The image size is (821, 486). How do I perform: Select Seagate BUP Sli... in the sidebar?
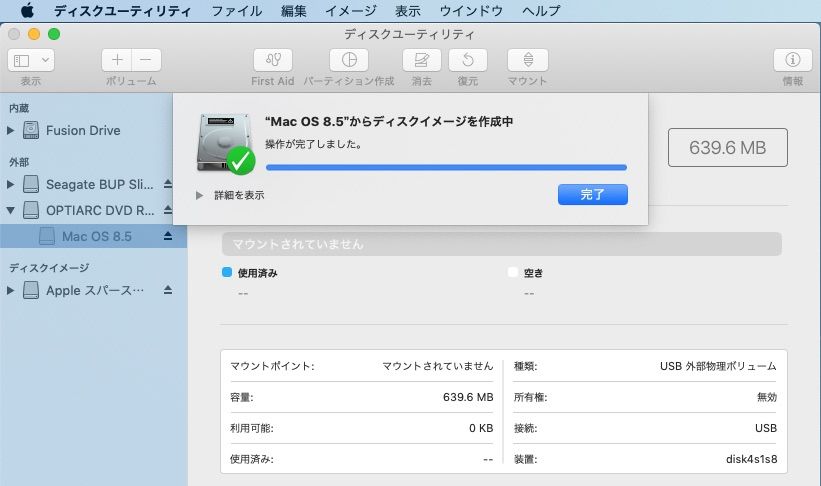tap(99, 184)
